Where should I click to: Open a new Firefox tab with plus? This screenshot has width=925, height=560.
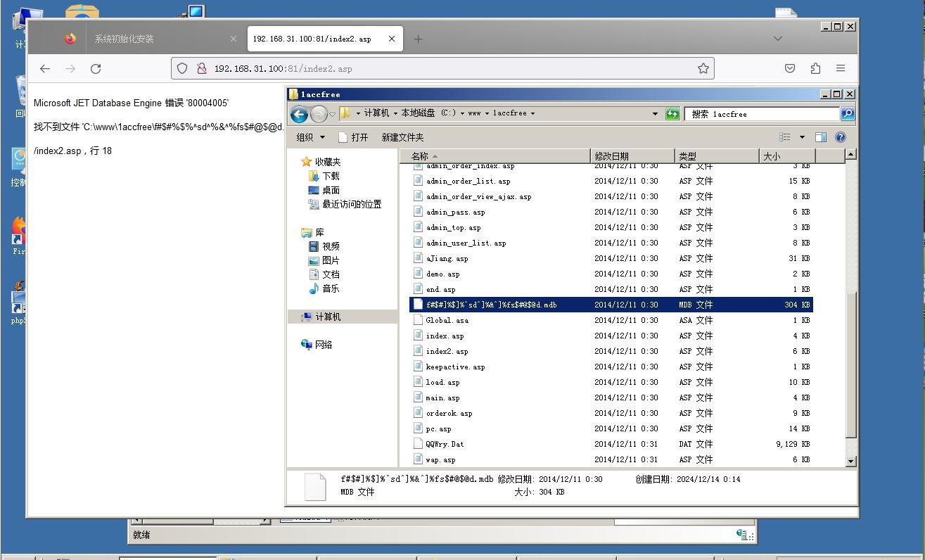418,39
